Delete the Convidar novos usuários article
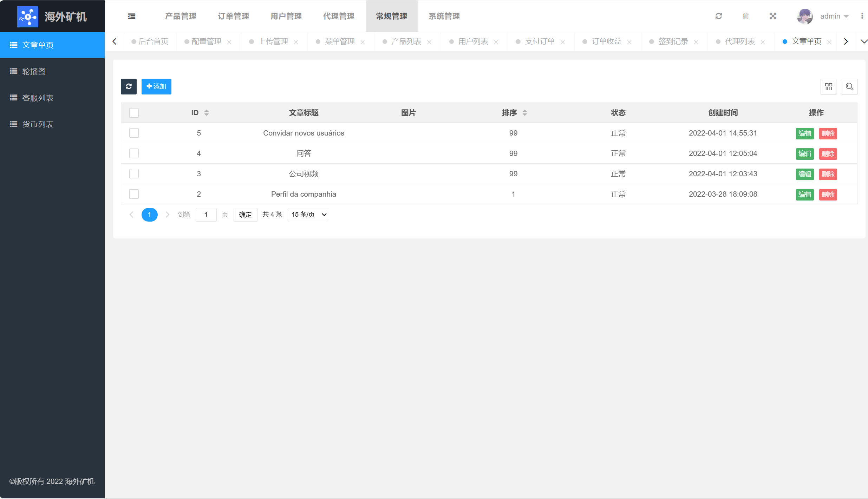Viewport: 868px width, 499px height. point(828,133)
